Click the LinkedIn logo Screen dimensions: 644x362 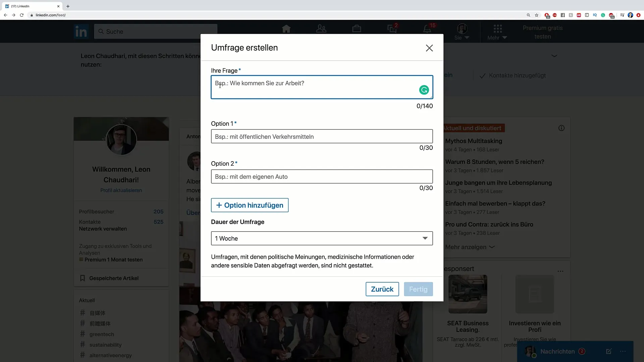point(81,32)
